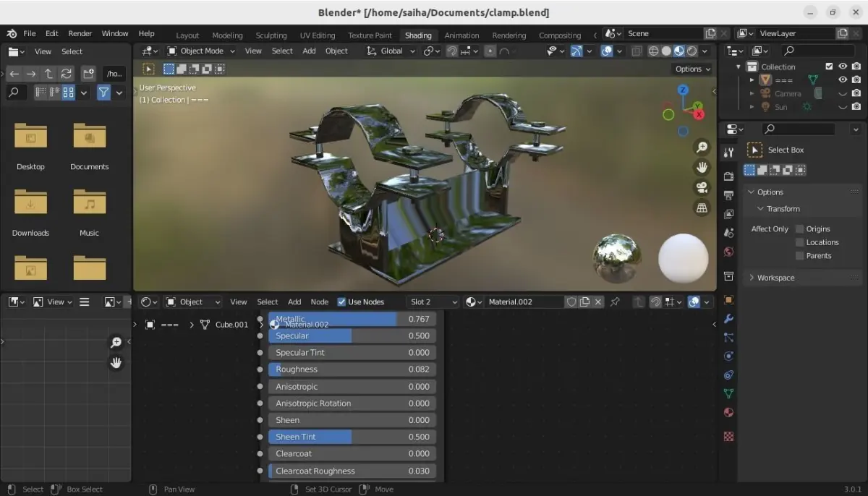The image size is (868, 496).
Task: Switch to the Compositing workspace tab
Action: click(x=560, y=35)
